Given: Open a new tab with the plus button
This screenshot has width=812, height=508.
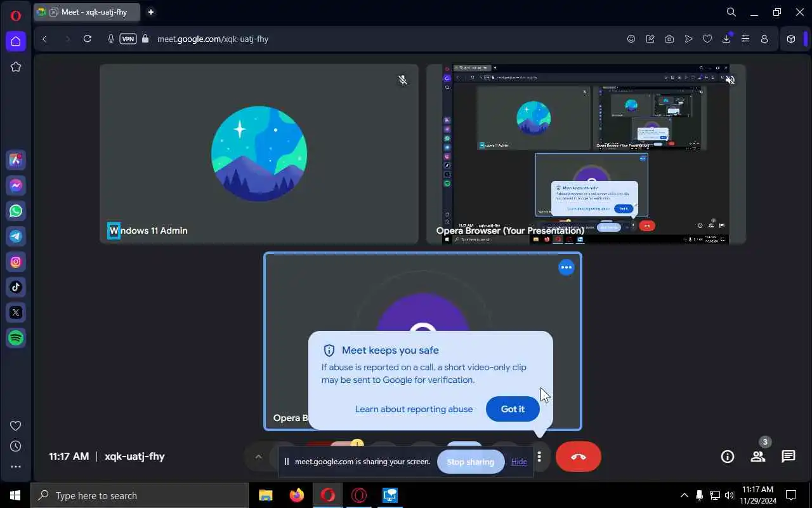Looking at the screenshot, I should click(x=150, y=12).
